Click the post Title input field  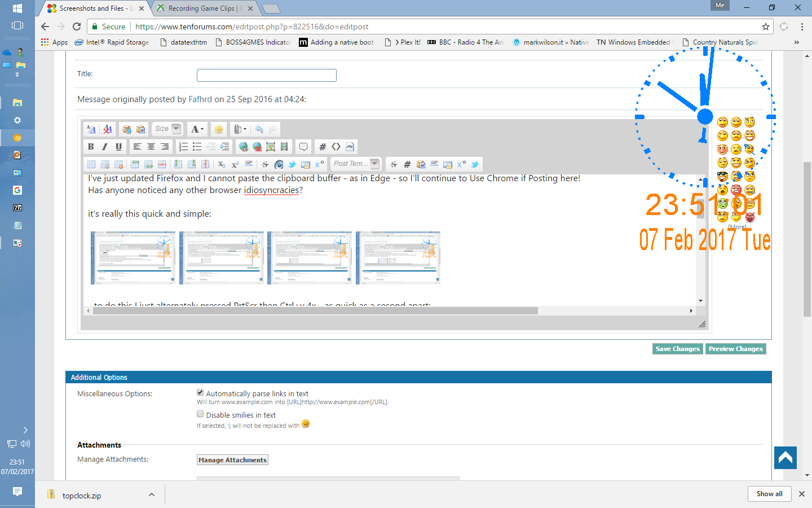267,75
